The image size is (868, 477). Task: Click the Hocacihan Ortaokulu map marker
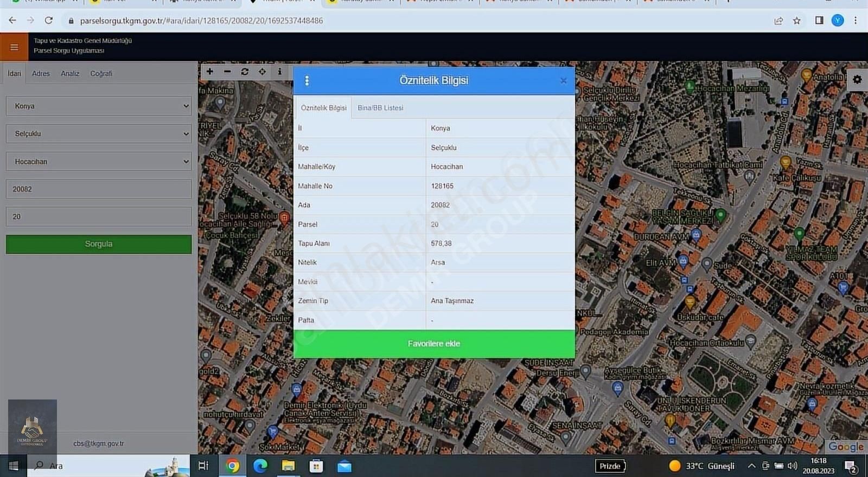pyautogui.click(x=751, y=341)
